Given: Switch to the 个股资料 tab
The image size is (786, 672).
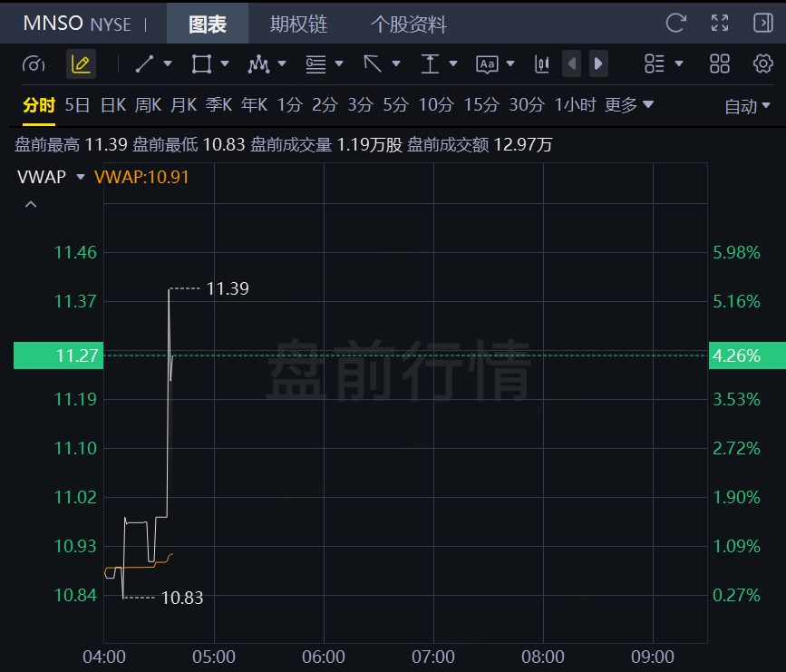Looking at the screenshot, I should (409, 24).
